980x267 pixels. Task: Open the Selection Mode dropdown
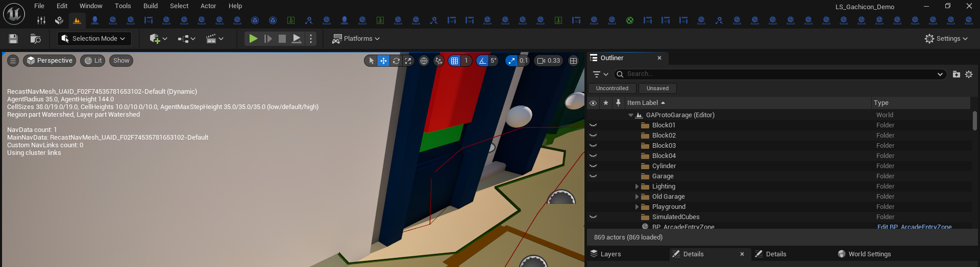coord(94,39)
